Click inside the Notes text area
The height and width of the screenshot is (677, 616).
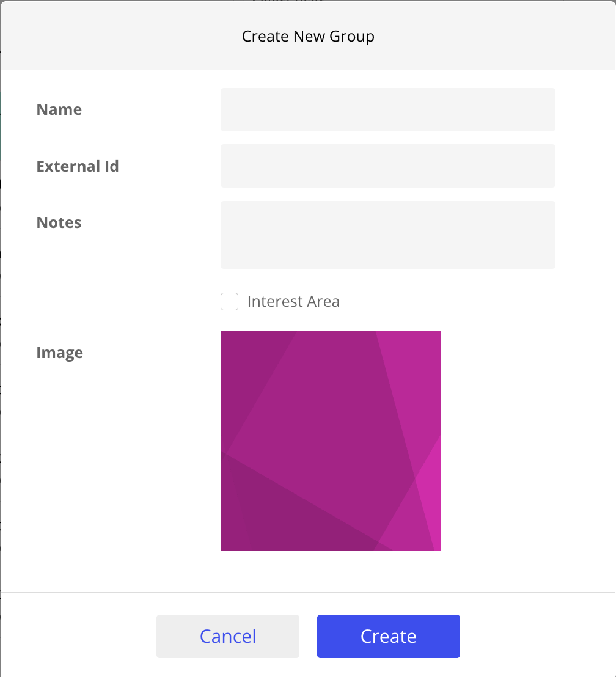pyautogui.click(x=387, y=235)
